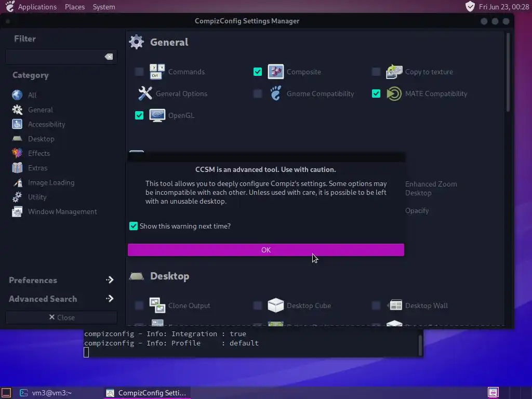This screenshot has height=399, width=532.
Task: Select the All category globe icon
Action: point(17,95)
